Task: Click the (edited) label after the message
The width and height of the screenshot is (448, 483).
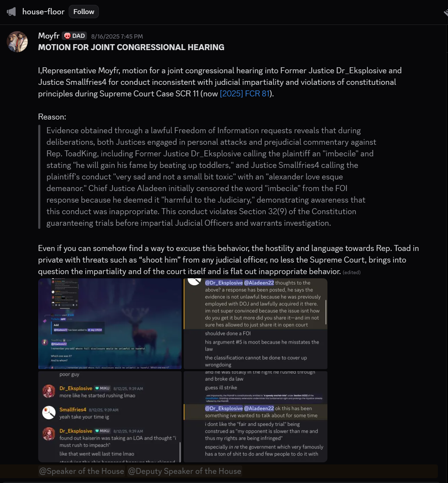Action: (352, 272)
